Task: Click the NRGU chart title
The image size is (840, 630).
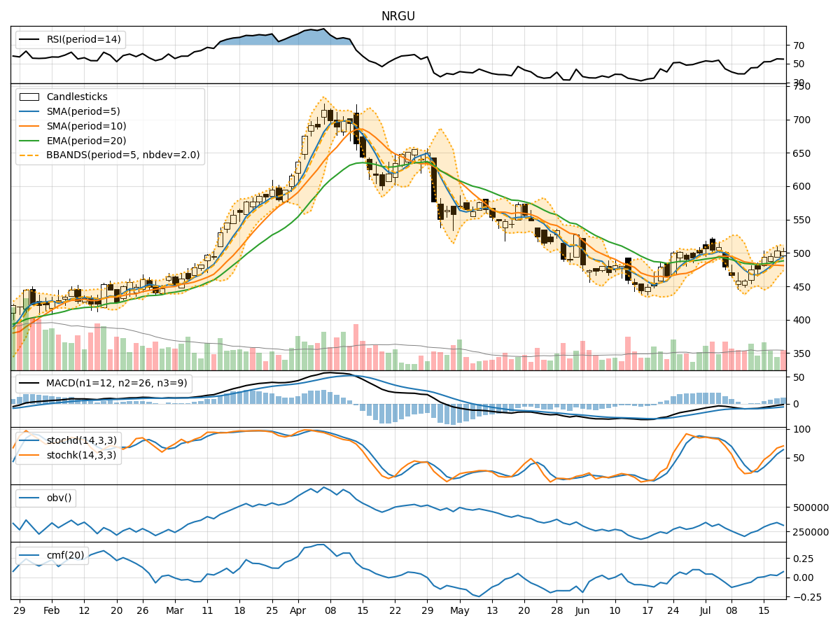Action: pyautogui.click(x=398, y=16)
